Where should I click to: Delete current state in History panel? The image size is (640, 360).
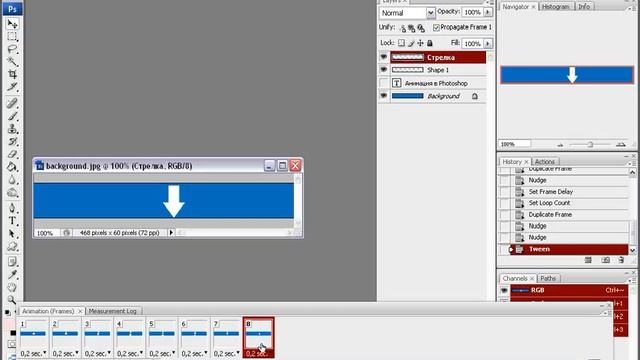tap(621, 260)
